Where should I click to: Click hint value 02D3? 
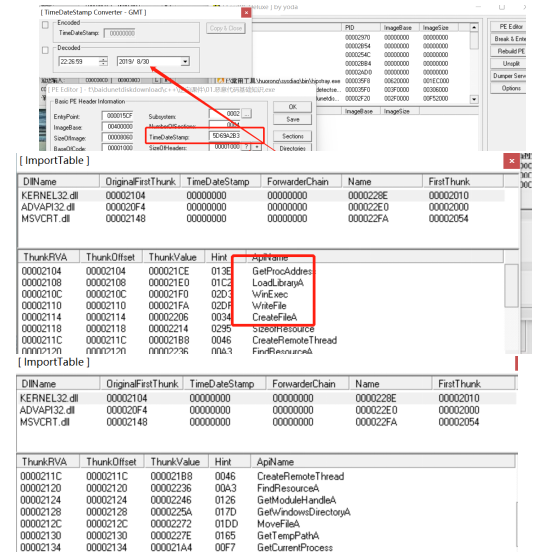point(222,294)
